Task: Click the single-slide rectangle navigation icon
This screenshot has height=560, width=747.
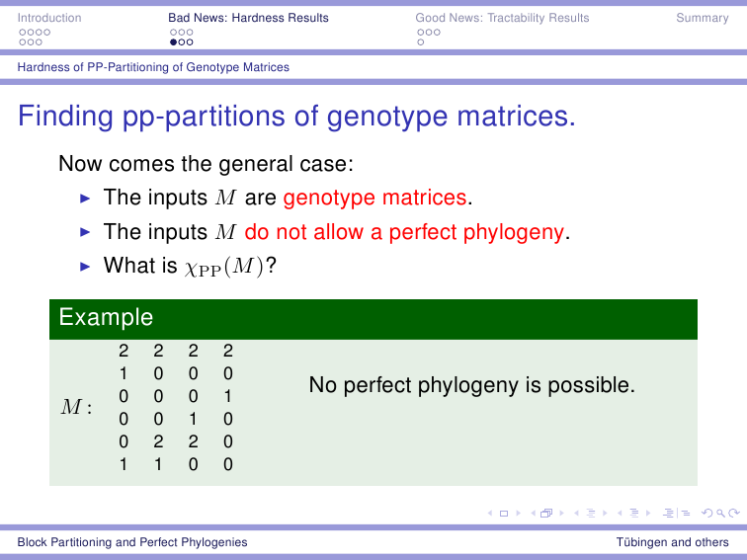Action: click(504, 514)
